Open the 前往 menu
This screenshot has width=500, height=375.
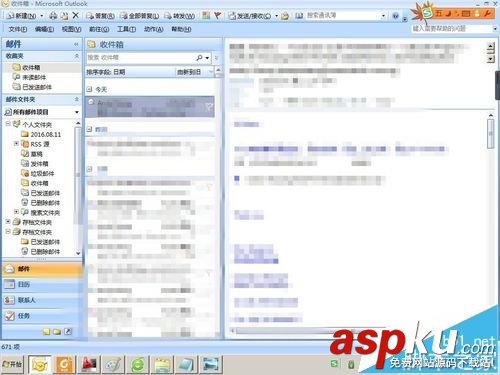click(x=99, y=29)
